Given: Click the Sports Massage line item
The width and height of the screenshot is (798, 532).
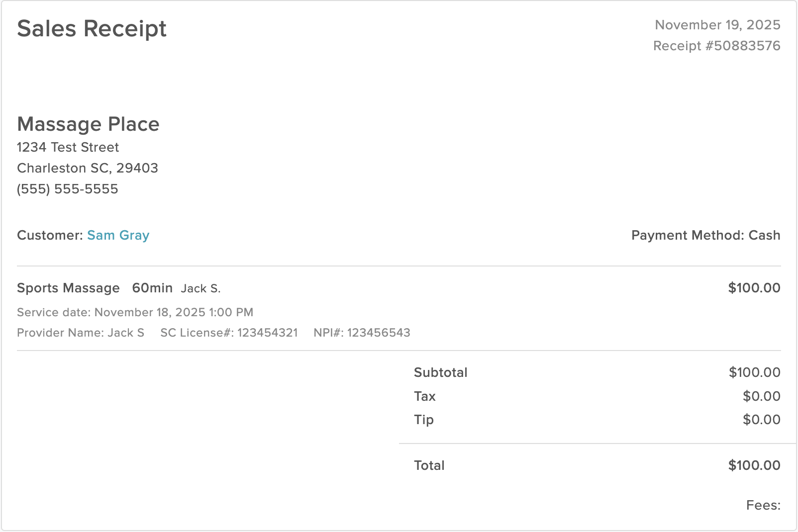Looking at the screenshot, I should 68,288.
